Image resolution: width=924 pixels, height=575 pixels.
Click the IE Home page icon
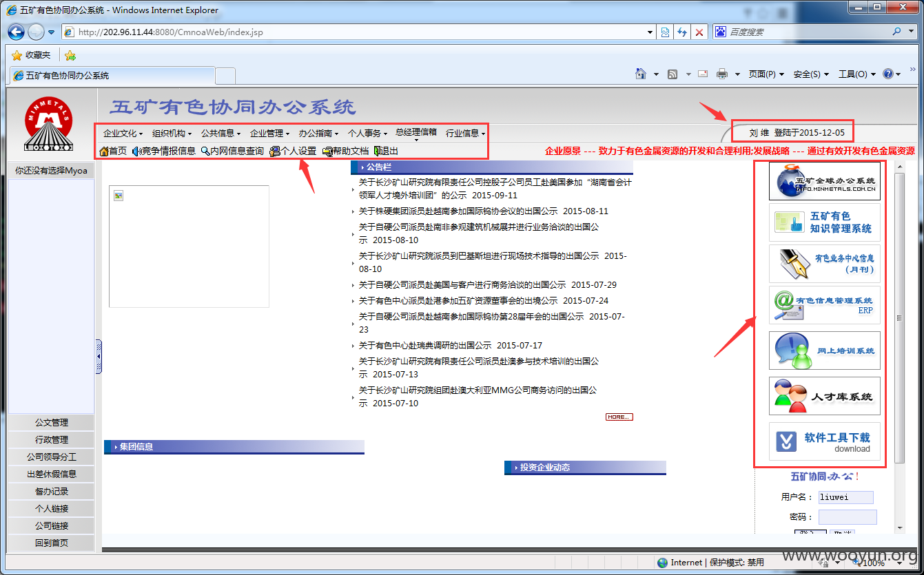coord(641,74)
